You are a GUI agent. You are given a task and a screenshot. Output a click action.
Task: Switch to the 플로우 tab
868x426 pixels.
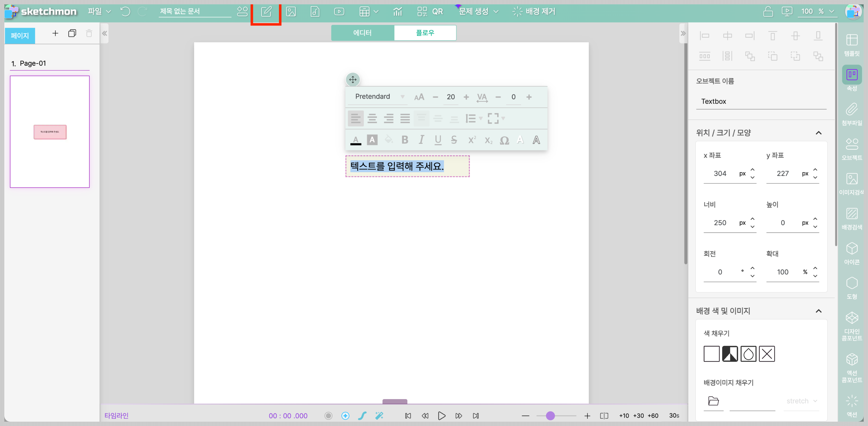coord(425,33)
